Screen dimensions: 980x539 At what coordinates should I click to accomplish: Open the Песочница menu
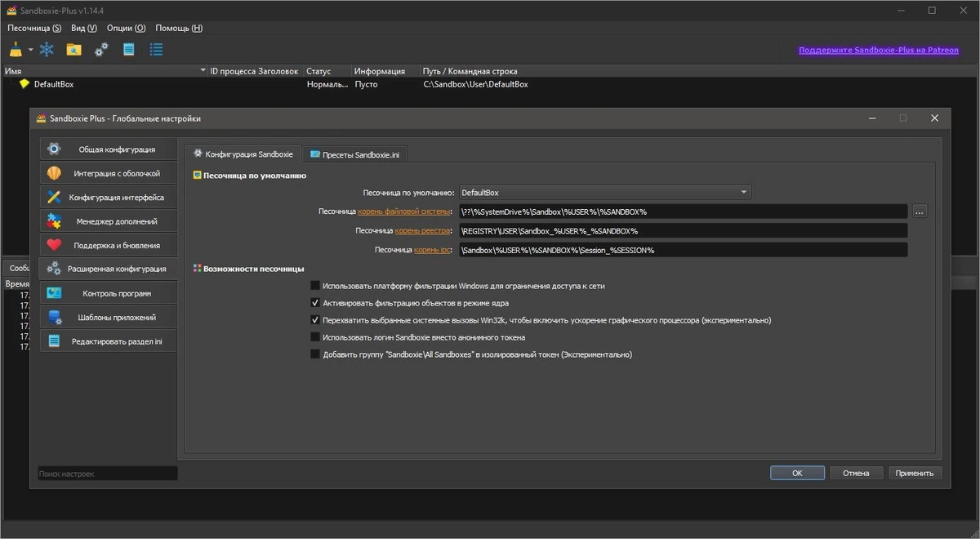pyautogui.click(x=34, y=28)
